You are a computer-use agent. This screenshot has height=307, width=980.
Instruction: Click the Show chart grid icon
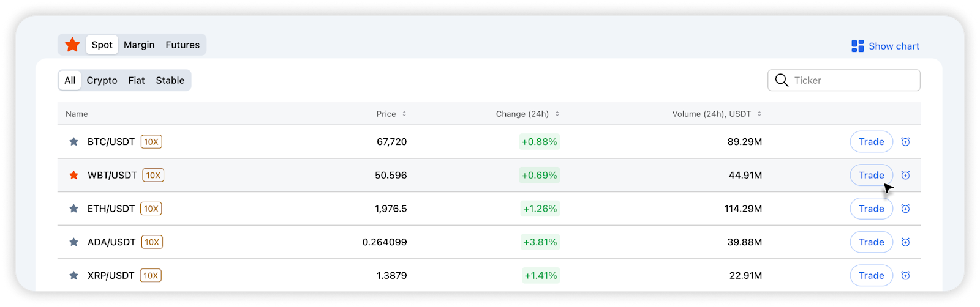(858, 46)
